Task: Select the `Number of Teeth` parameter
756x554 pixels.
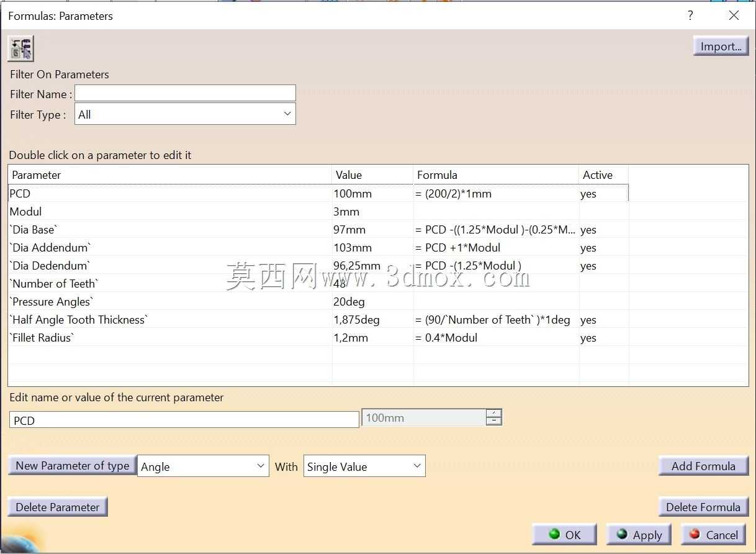Action: (x=54, y=283)
